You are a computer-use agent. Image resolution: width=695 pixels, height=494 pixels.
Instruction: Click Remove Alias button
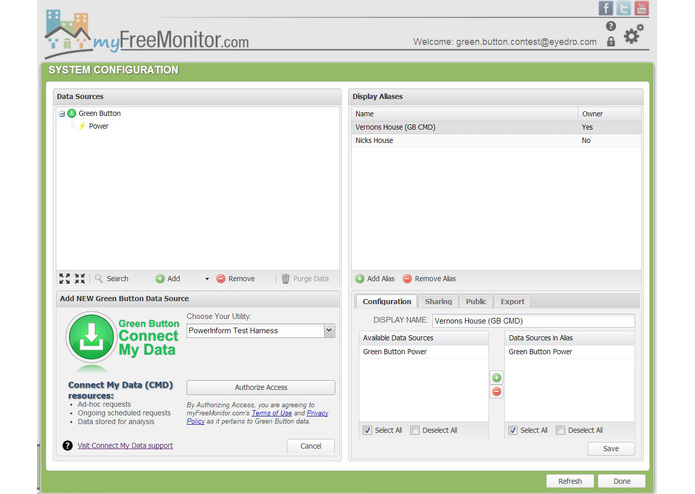429,279
